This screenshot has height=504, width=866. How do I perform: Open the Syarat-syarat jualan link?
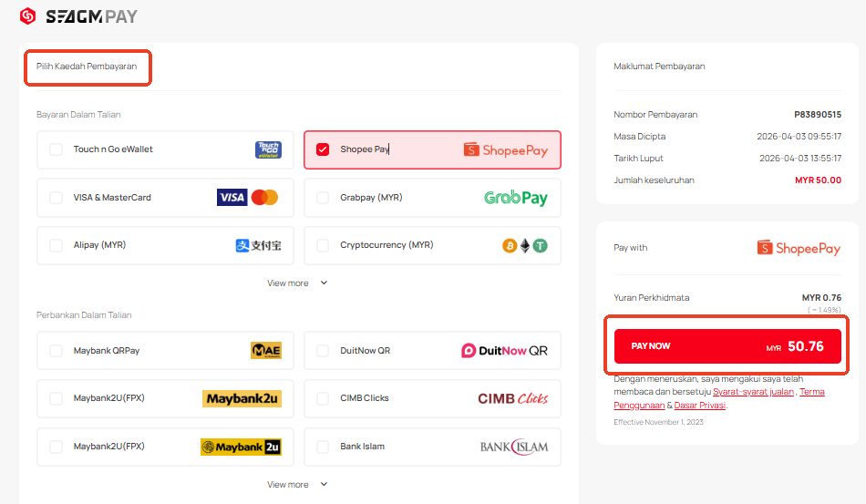pyautogui.click(x=753, y=392)
